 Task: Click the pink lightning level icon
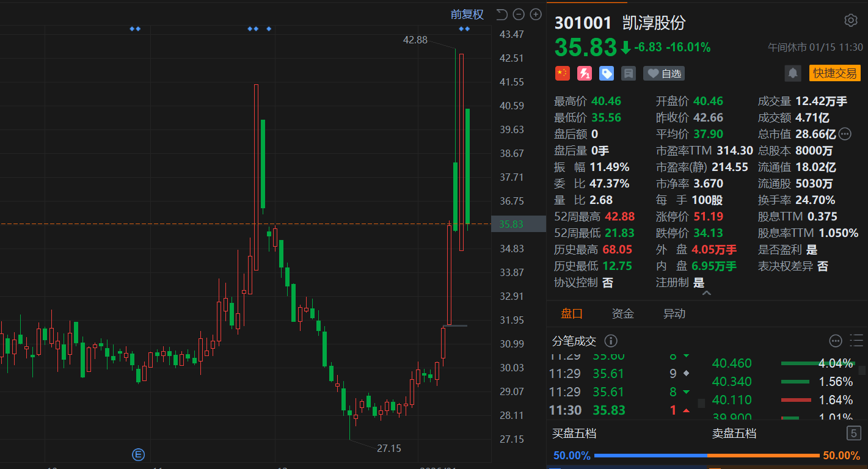585,73
